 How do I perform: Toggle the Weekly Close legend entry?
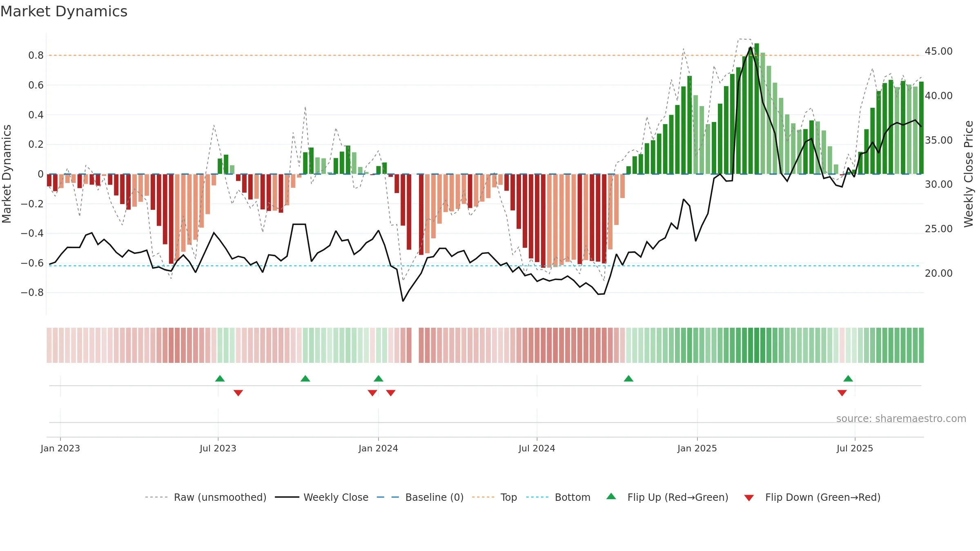coord(322,497)
